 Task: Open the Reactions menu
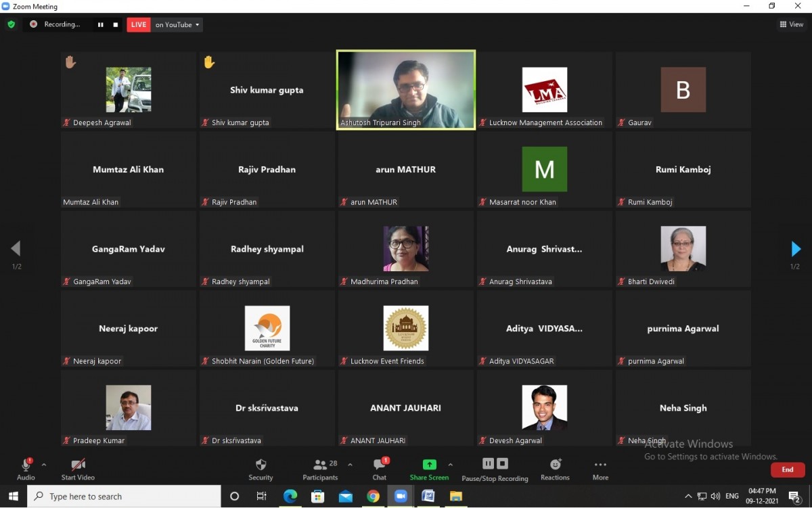coord(556,469)
